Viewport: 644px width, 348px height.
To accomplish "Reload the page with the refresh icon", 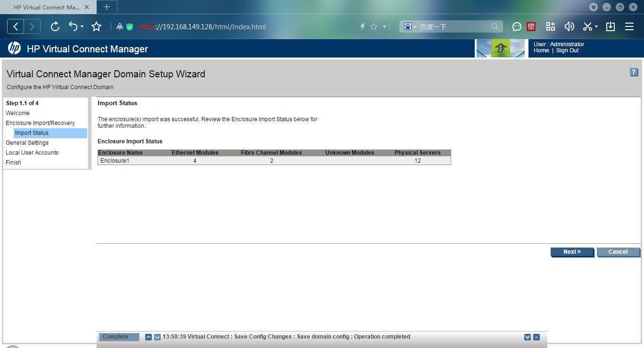I will point(55,27).
